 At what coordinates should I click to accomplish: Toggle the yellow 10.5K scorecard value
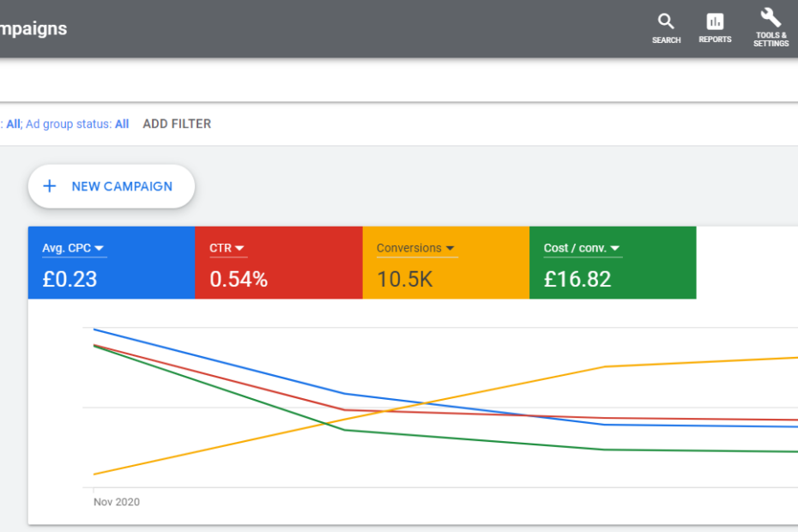pyautogui.click(x=405, y=279)
